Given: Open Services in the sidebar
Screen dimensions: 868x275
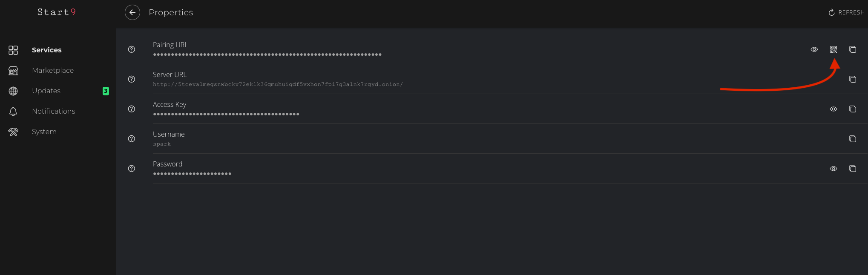Looking at the screenshot, I should point(46,50).
